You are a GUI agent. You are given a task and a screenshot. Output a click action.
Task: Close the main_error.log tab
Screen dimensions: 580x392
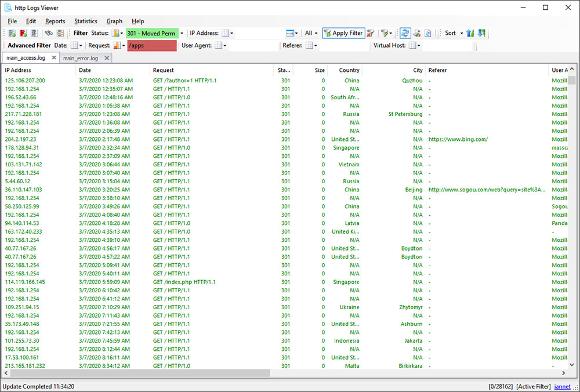(107, 58)
